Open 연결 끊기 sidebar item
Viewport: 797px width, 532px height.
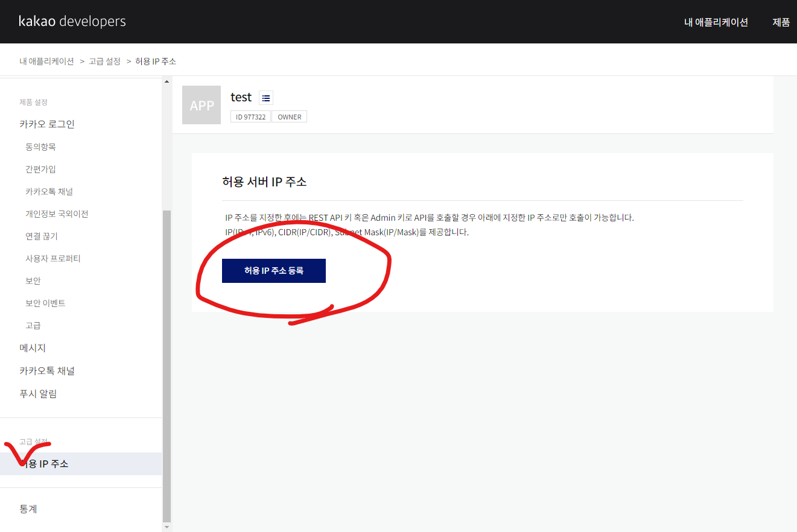42,236
